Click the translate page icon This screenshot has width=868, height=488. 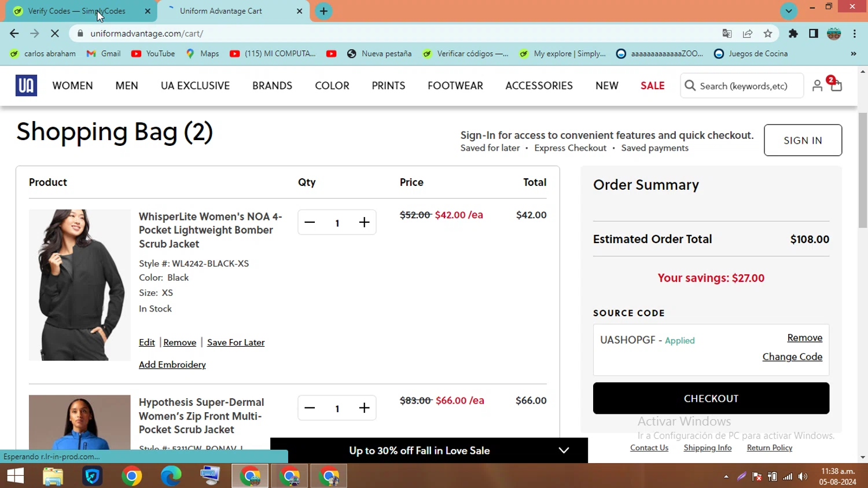point(727,34)
